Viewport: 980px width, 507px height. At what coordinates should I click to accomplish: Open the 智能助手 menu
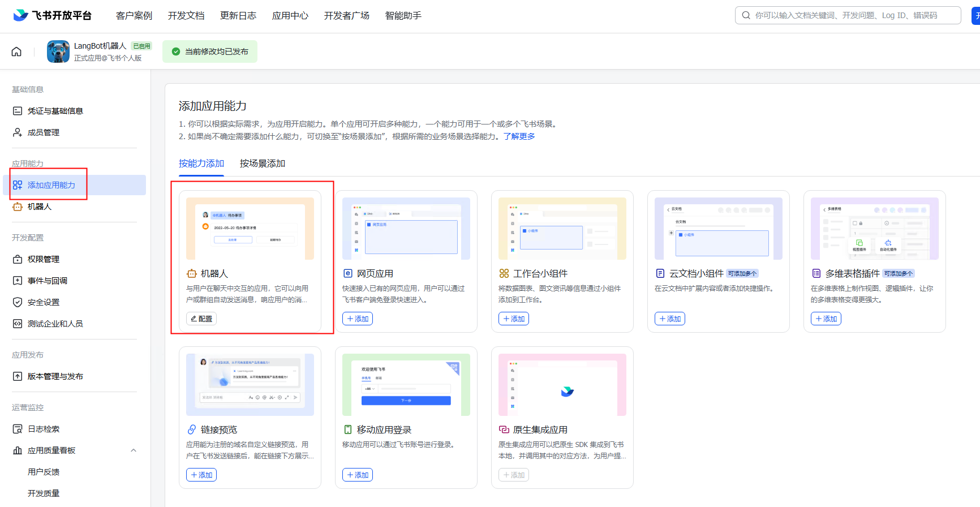403,16
